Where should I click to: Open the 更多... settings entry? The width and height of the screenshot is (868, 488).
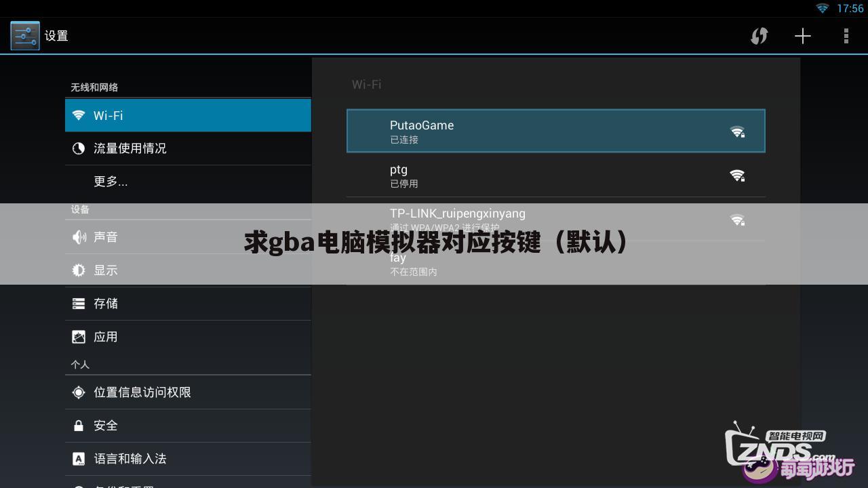pyautogui.click(x=188, y=182)
